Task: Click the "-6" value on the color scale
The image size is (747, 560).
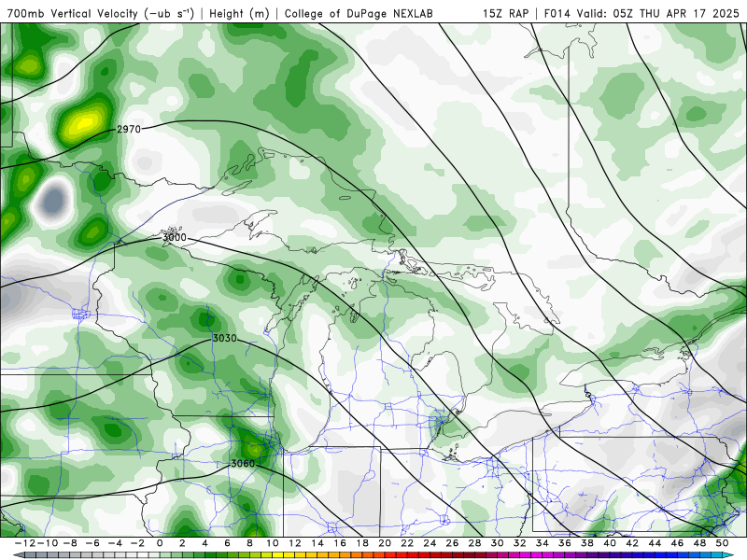Action: [92, 543]
